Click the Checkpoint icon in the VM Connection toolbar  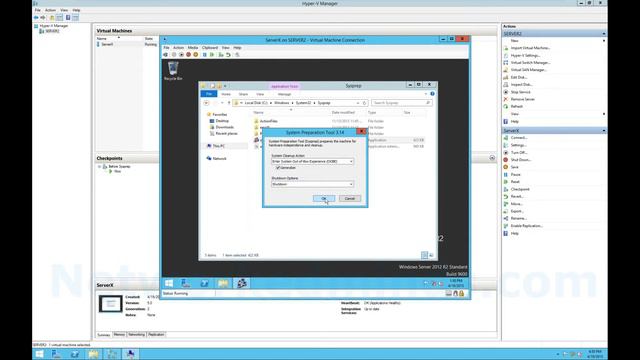coord(221,55)
